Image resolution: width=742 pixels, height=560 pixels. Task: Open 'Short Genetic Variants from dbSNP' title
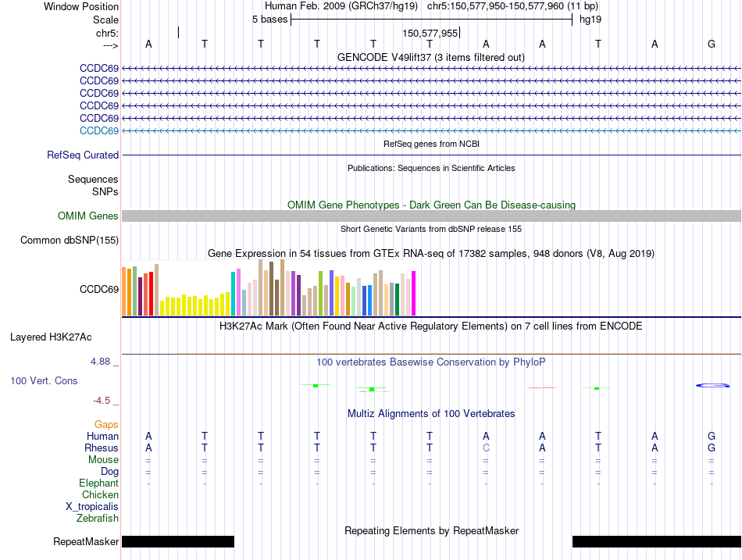pos(431,229)
